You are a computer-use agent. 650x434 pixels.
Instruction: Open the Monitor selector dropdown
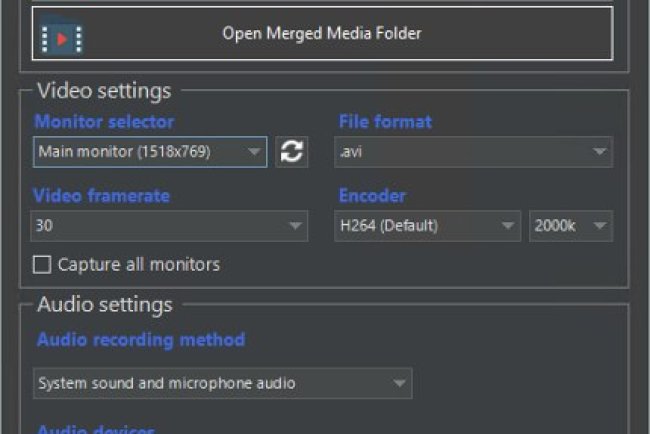[x=149, y=152]
